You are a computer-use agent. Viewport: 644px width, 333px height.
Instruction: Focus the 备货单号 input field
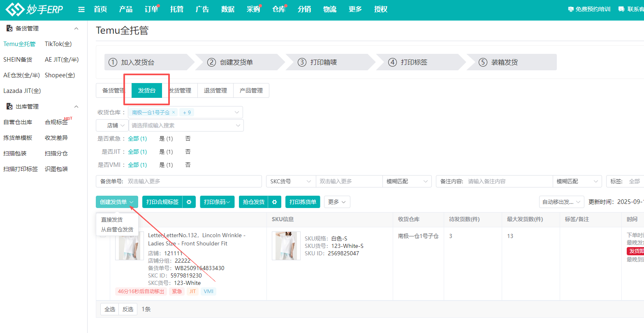(x=179, y=181)
